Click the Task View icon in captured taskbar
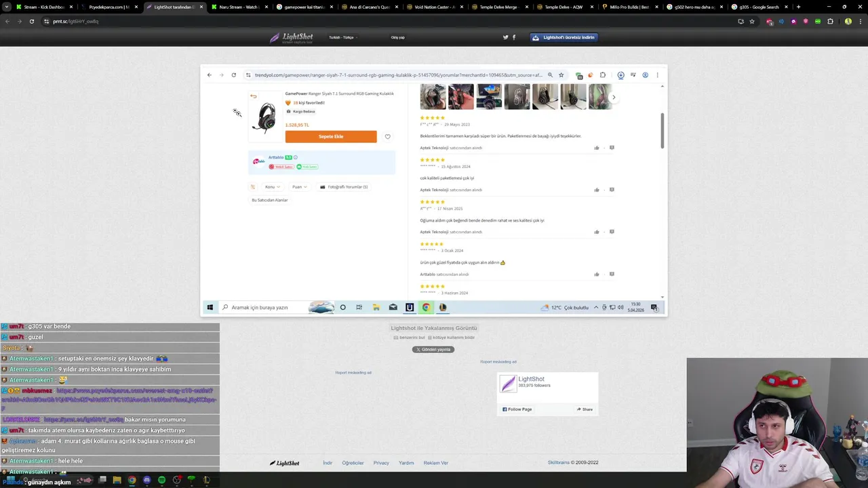Screen dimensions: 868x488 [x=359, y=307]
